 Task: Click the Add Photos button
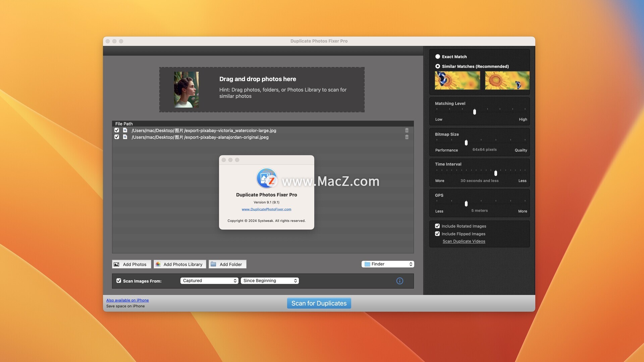(x=131, y=264)
